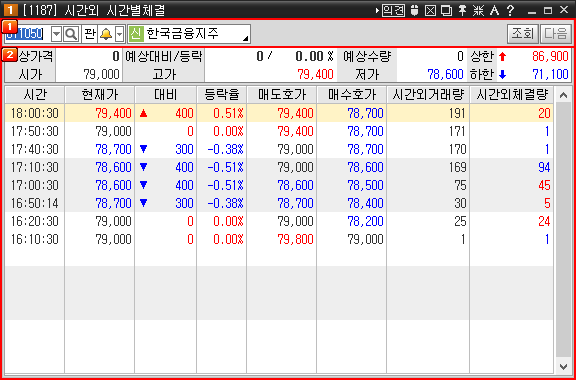Open help with the question mark icon
The width and height of the screenshot is (576, 380).
pyautogui.click(x=510, y=10)
